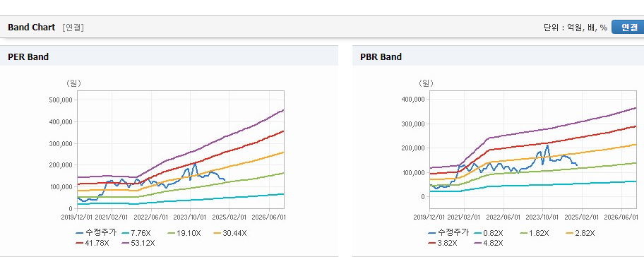The image size is (644, 257).
Task: Click the 단위 : 억원, 배, % text
Action: [x=576, y=28]
